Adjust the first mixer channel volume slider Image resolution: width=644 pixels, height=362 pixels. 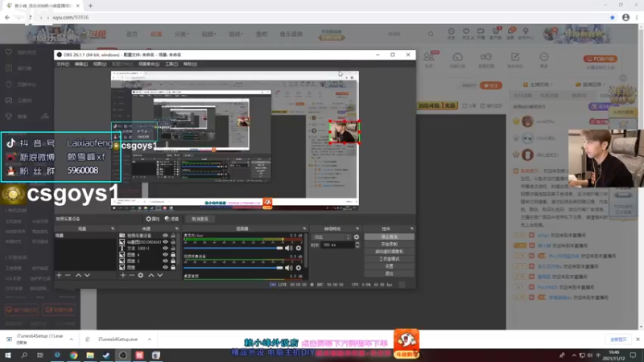point(233,248)
